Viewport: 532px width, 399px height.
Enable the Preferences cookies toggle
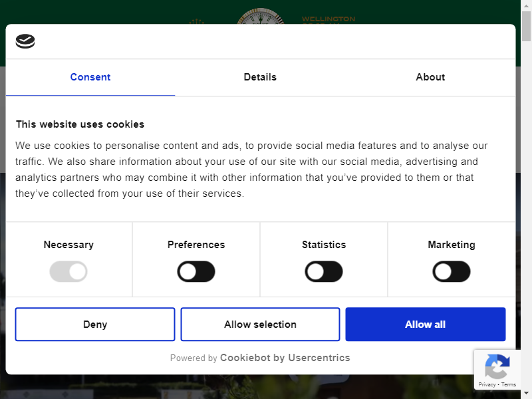(196, 271)
